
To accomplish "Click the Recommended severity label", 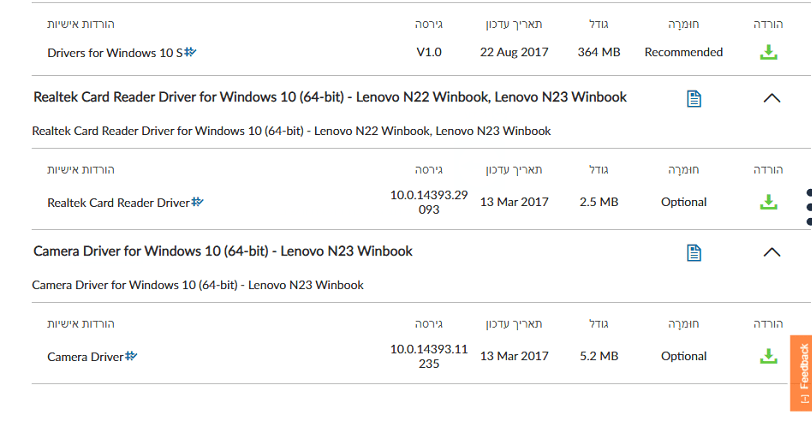I will pyautogui.click(x=683, y=52).
